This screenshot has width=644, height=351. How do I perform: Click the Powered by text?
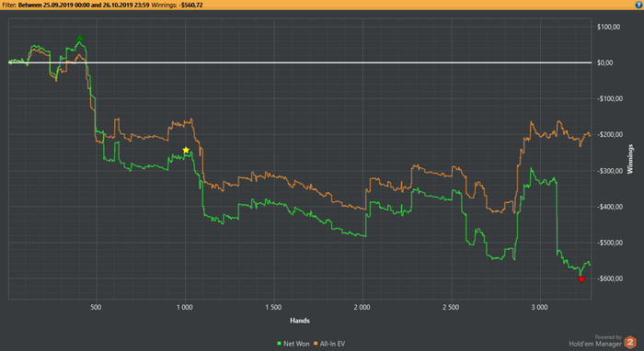point(608,337)
